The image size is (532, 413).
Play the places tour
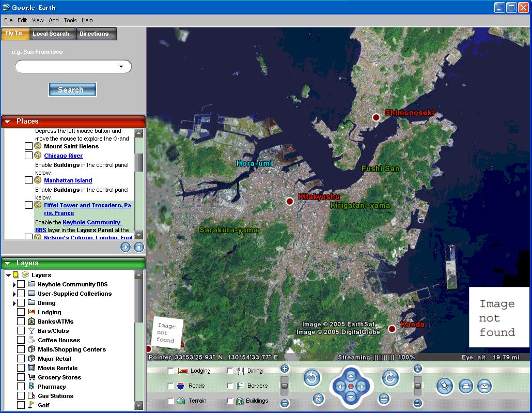125,247
